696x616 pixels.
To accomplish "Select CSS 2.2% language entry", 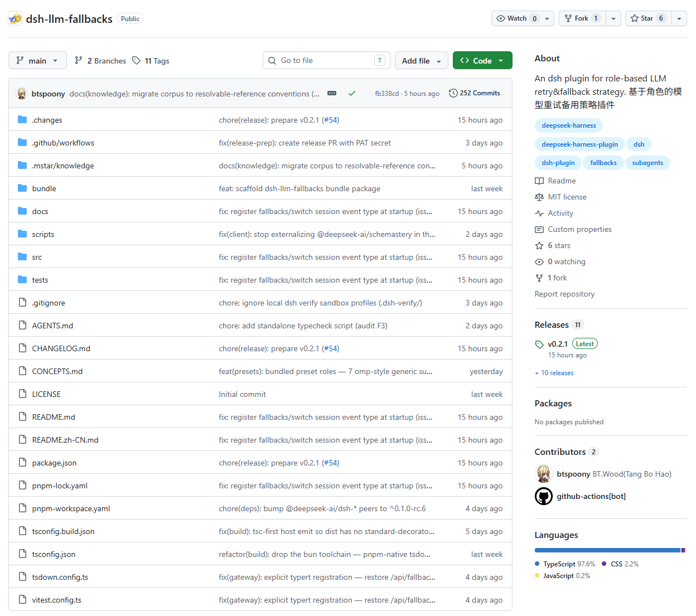I will (621, 564).
